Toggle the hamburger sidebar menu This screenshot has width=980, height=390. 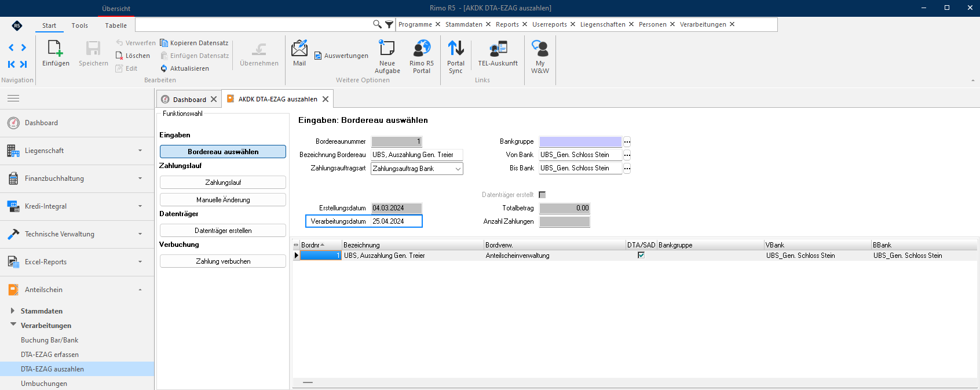coord(13,99)
